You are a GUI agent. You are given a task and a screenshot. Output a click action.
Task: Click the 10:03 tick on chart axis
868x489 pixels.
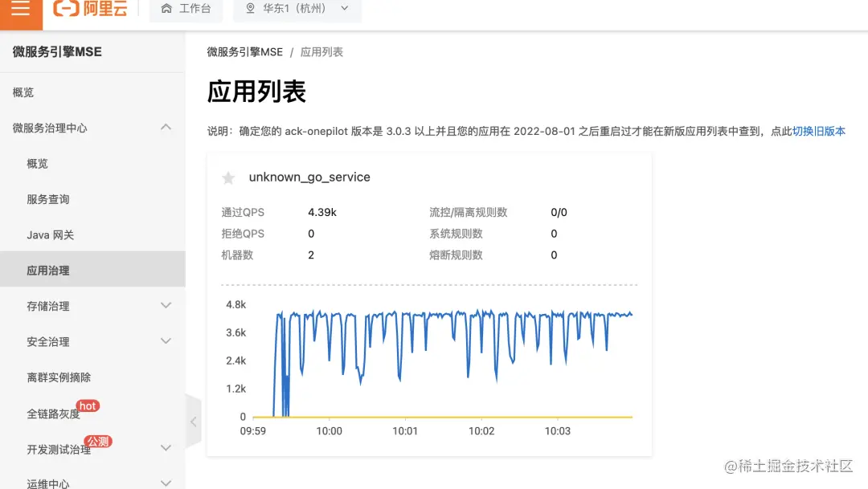(x=557, y=431)
